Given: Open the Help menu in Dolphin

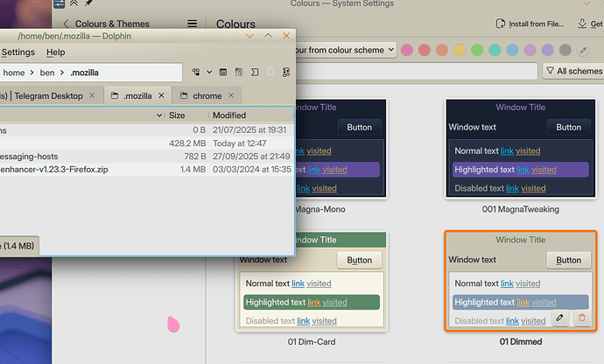Looking at the screenshot, I should (55, 52).
